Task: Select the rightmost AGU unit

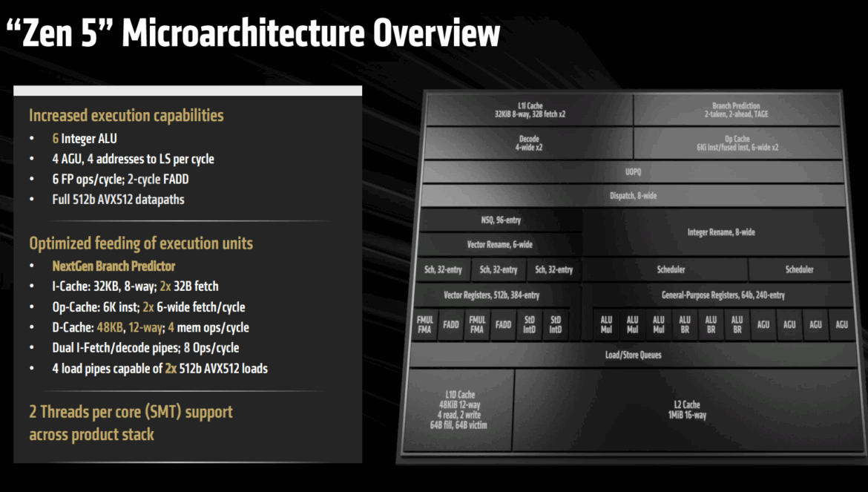Action: (x=841, y=324)
